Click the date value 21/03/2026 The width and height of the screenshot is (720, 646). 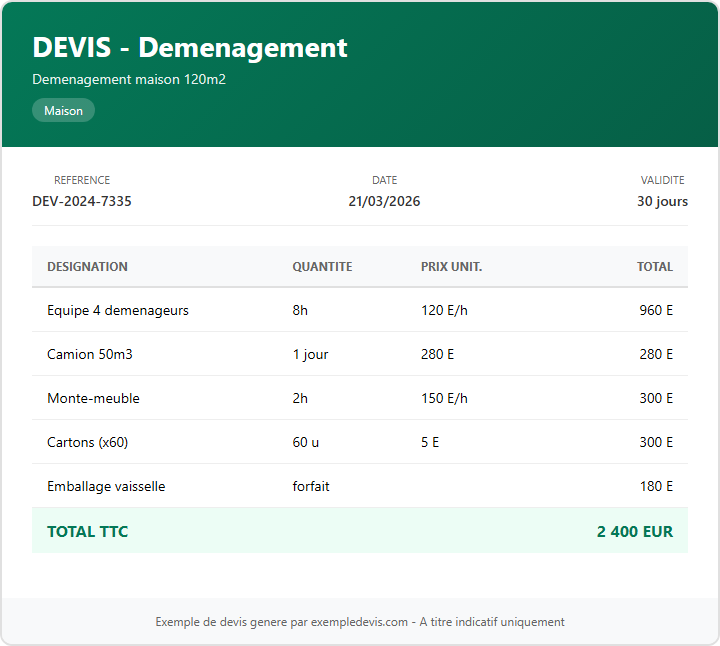[384, 201]
